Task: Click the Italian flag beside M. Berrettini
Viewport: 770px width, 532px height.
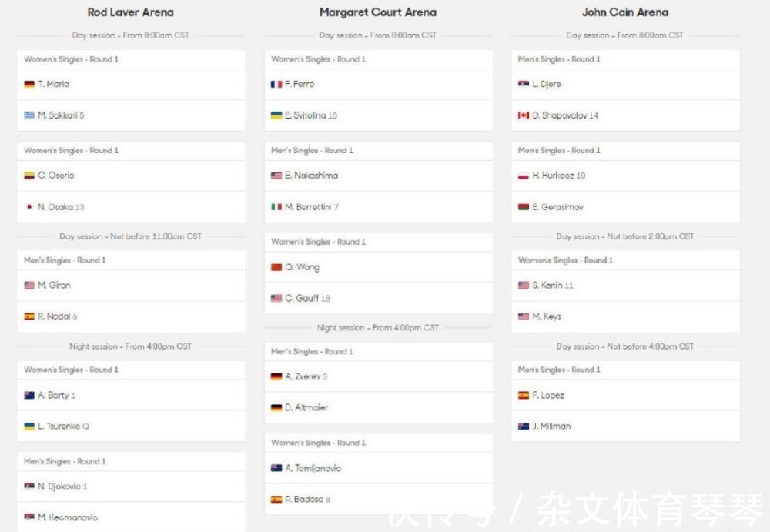Action: coord(276,207)
